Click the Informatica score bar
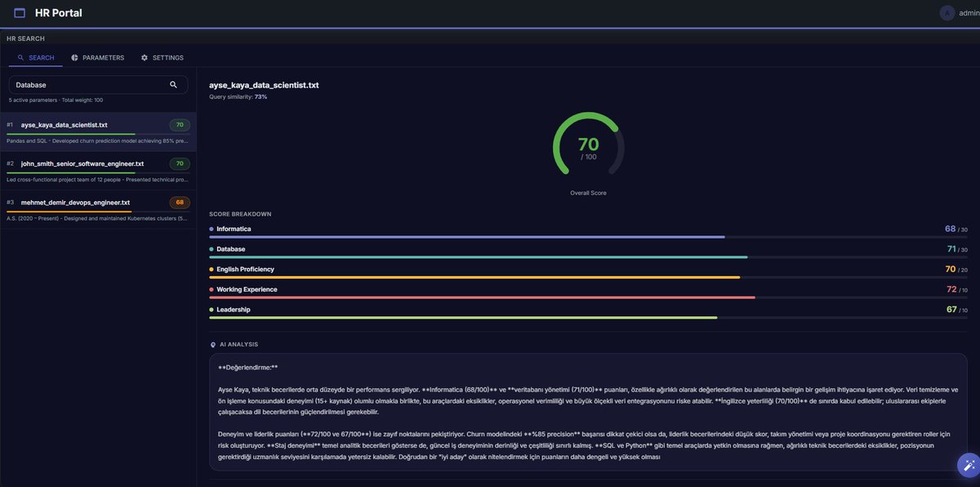Viewport: 980px width, 487px height. pyautogui.click(x=588, y=237)
